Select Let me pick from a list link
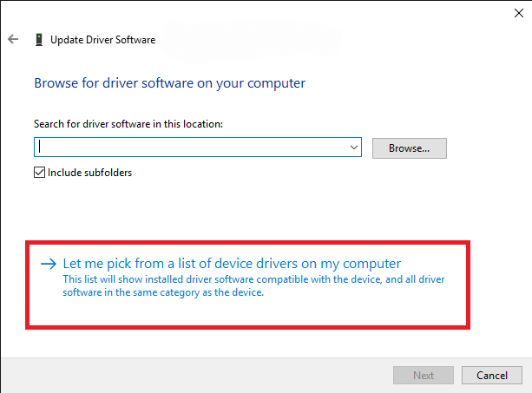Image resolution: width=532 pixels, height=393 pixels. [232, 263]
